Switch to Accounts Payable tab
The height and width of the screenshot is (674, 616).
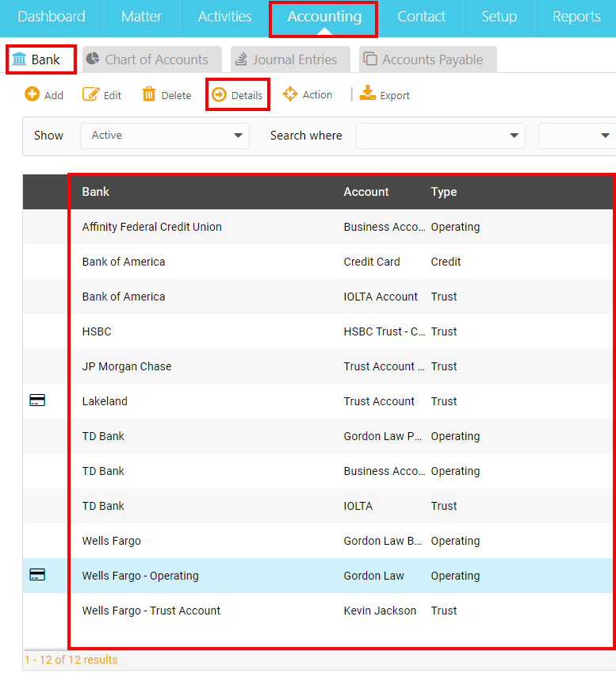point(428,59)
